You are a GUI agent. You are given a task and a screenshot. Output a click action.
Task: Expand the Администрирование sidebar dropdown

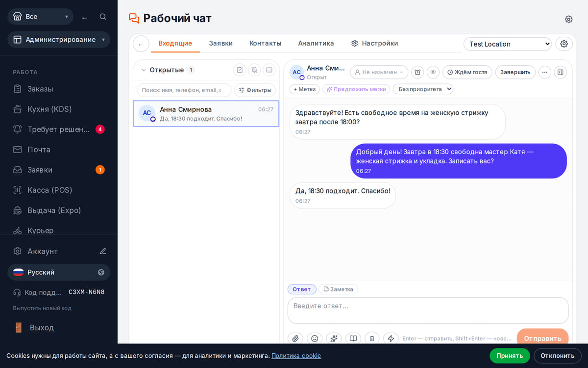[x=59, y=40]
